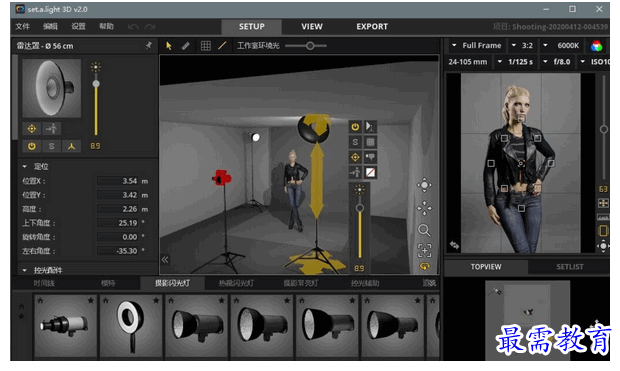Click the focus frame plus icon
620x371 pixels.
click(x=424, y=250)
